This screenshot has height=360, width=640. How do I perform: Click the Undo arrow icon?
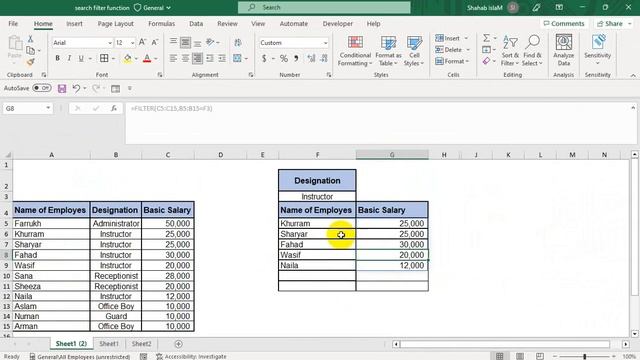(x=76, y=89)
